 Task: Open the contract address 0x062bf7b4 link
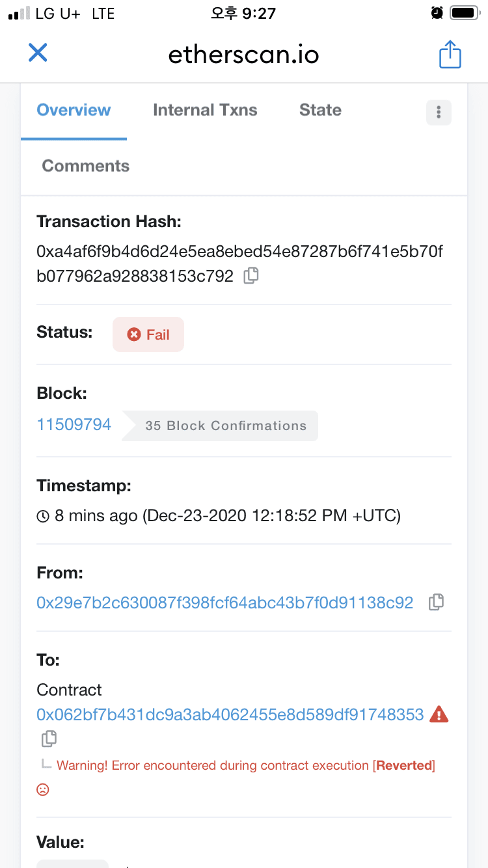pos(230,714)
